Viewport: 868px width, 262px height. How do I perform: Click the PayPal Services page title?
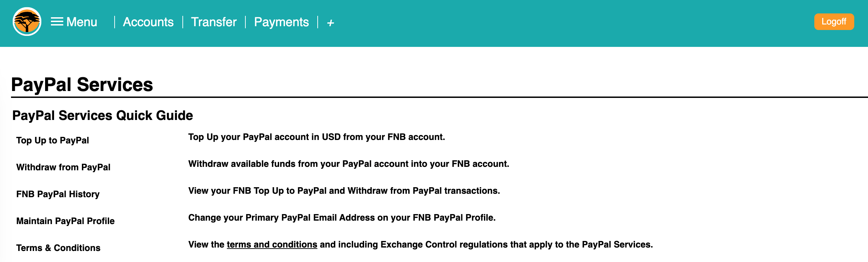point(82,84)
